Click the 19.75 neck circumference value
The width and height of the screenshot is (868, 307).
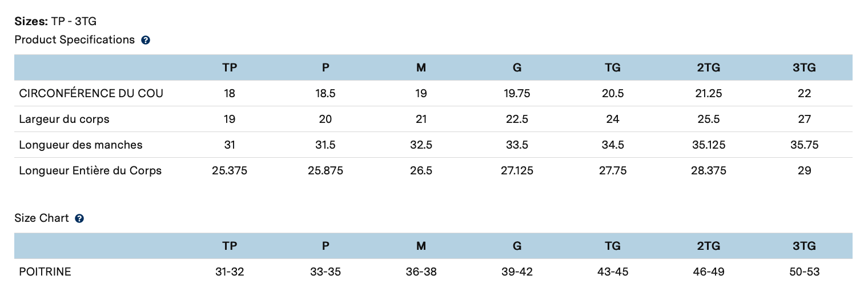point(517,93)
